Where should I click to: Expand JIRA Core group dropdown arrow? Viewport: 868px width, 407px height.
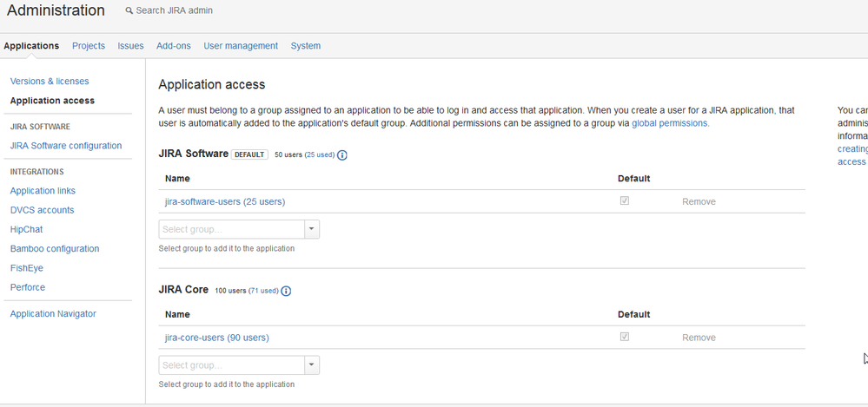[x=312, y=365]
